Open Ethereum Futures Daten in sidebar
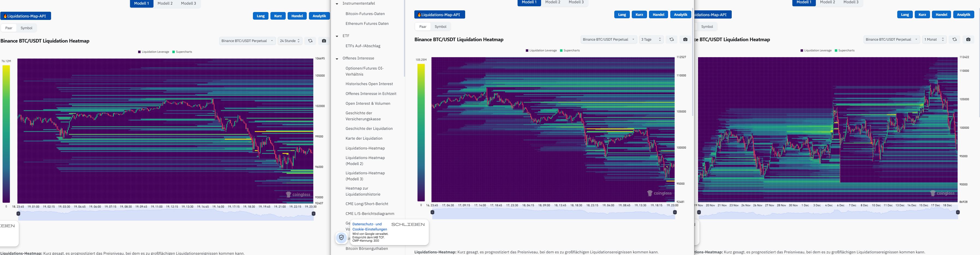 (367, 23)
